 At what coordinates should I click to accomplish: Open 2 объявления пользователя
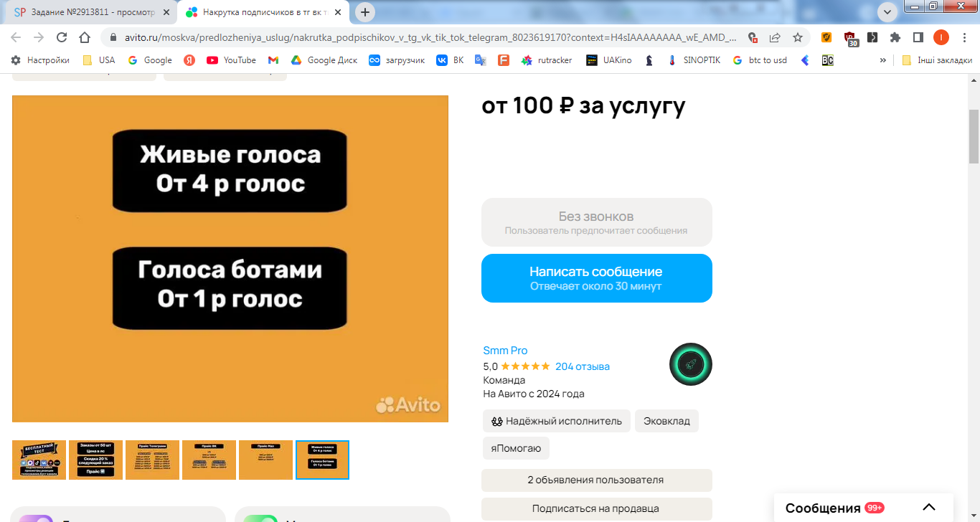coord(597,480)
